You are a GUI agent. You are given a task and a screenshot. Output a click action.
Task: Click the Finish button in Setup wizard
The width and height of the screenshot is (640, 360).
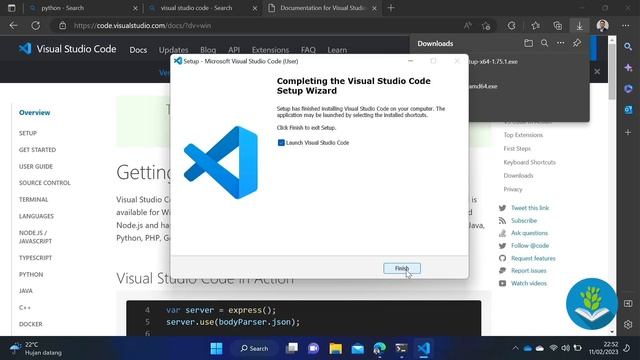click(402, 268)
